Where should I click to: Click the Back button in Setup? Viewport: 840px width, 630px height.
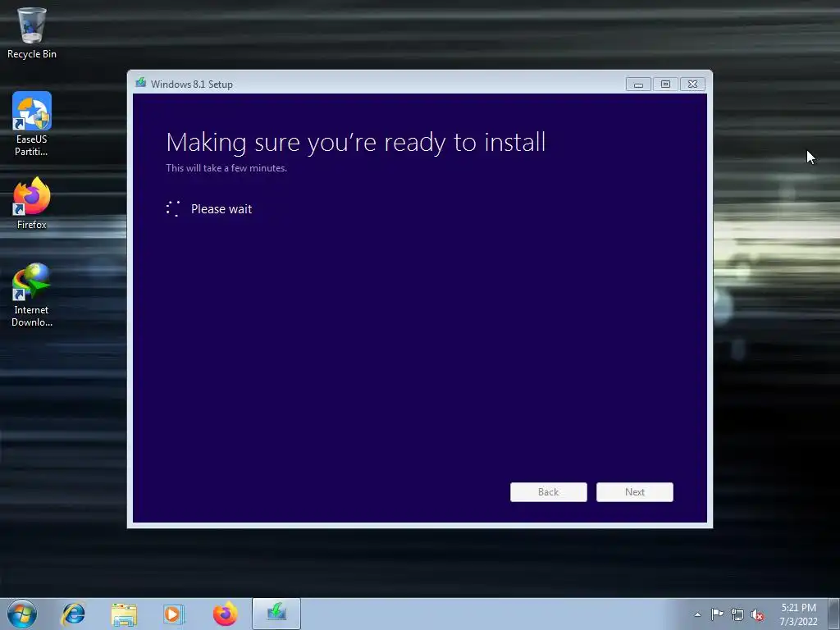[x=549, y=492]
